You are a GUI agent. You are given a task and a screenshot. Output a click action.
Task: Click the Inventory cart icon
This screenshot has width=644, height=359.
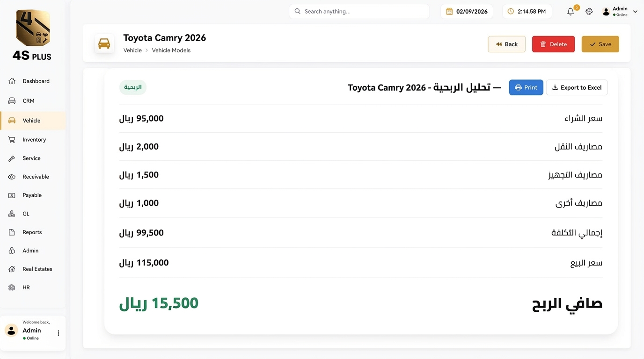tap(12, 139)
